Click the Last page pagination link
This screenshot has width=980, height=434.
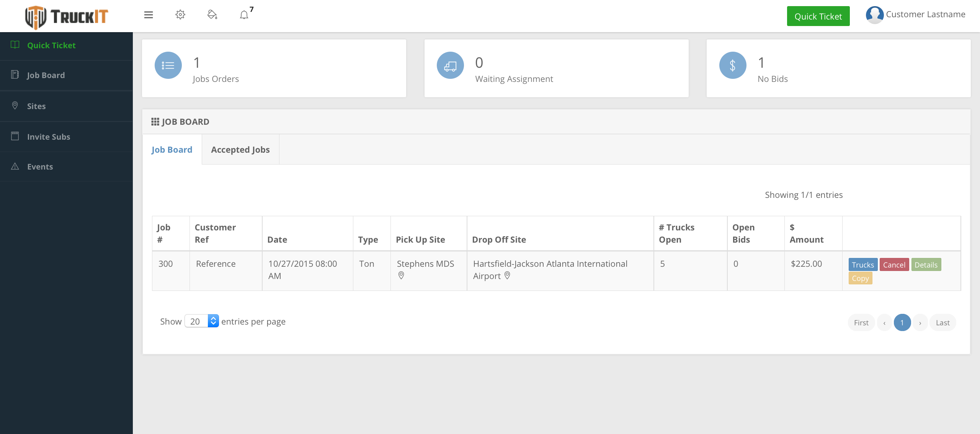[942, 323]
